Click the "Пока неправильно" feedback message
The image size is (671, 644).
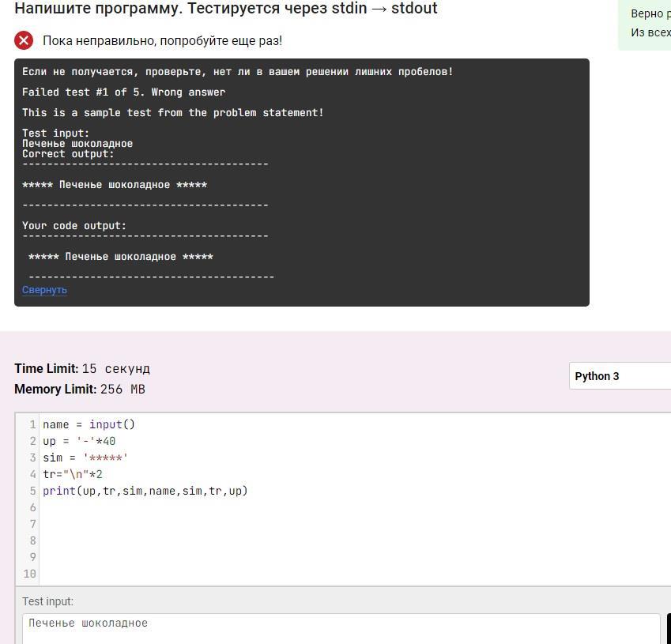coord(162,40)
